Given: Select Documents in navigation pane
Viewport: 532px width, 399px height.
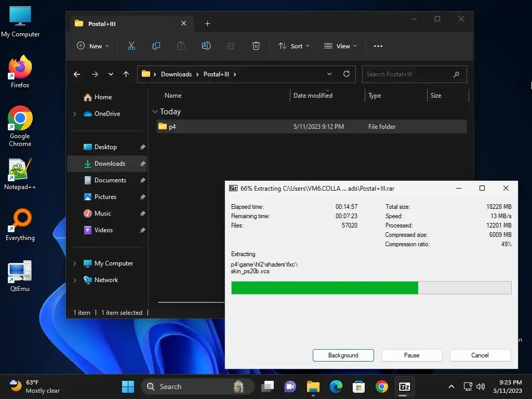Looking at the screenshot, I should (x=107, y=180).
